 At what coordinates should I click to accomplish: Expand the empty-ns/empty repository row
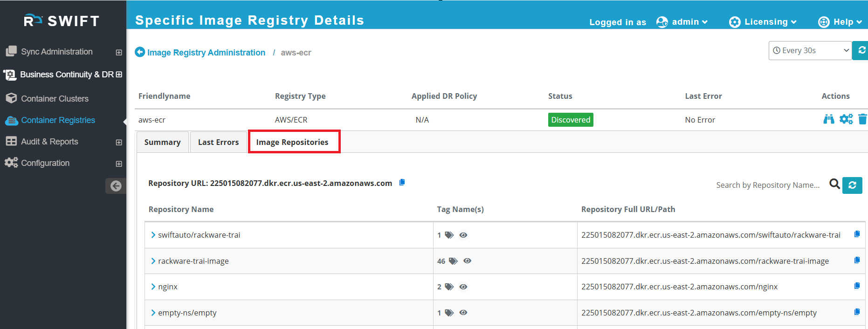coord(153,313)
